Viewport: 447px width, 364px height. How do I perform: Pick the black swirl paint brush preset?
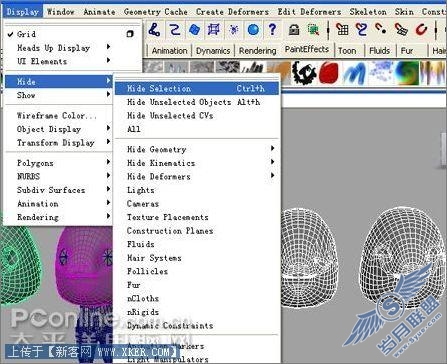click(x=304, y=73)
